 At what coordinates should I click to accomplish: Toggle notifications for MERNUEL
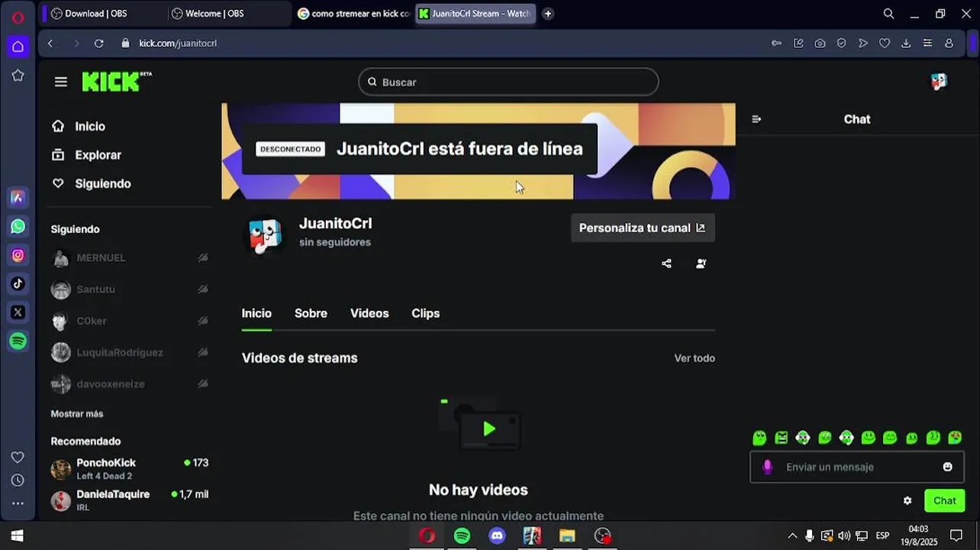(203, 258)
